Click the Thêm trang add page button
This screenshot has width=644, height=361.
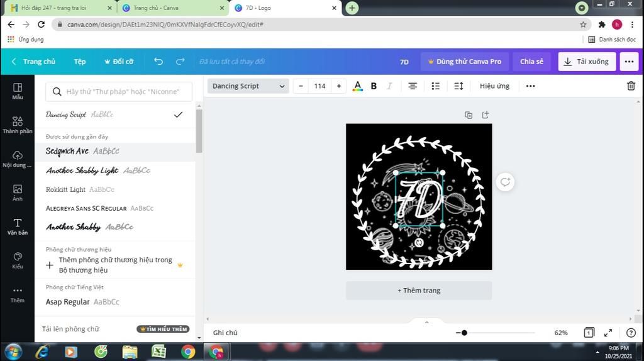click(x=419, y=291)
